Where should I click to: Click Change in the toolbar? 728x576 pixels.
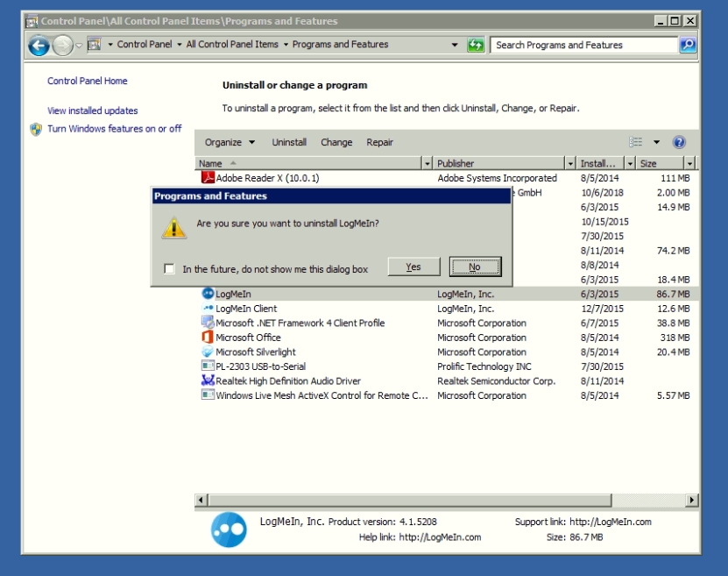(x=336, y=142)
